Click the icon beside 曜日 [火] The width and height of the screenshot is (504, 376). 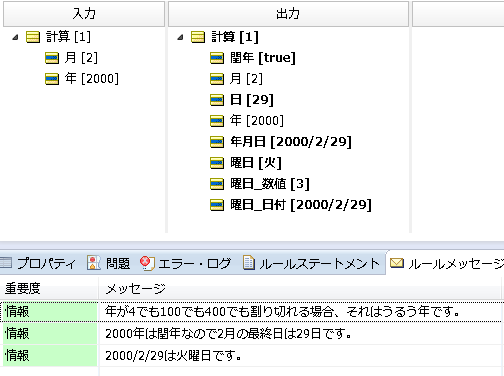click(217, 163)
